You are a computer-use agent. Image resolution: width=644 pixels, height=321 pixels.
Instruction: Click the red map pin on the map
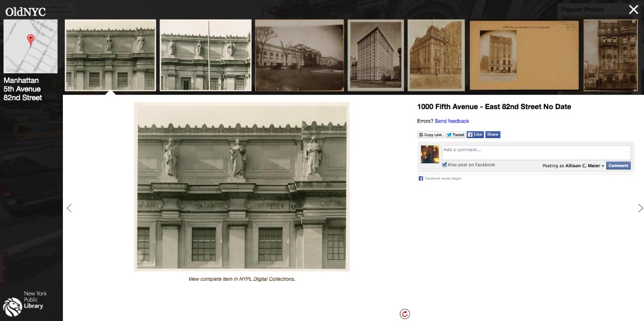pyautogui.click(x=30, y=38)
